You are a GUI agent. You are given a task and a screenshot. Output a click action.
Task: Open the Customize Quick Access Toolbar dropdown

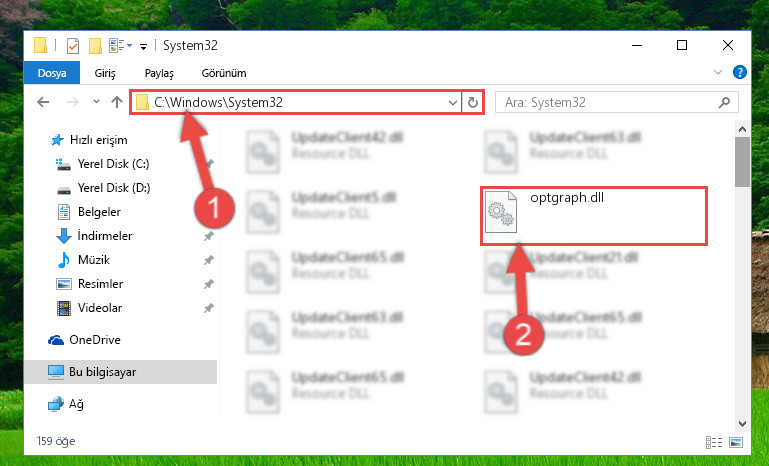tap(143, 47)
